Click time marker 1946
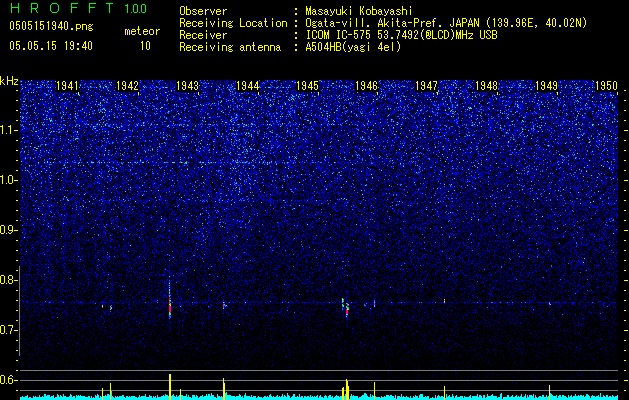 pos(367,86)
